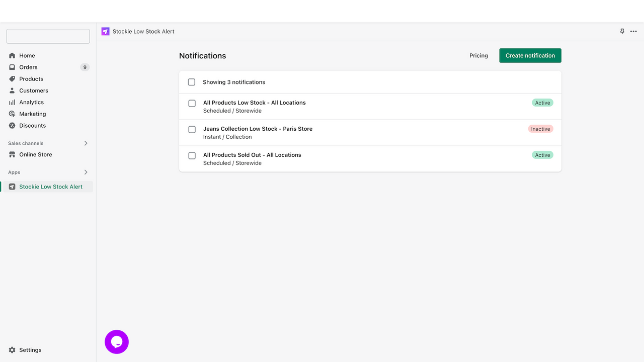
Task: Click the Create notification button
Action: point(530,56)
